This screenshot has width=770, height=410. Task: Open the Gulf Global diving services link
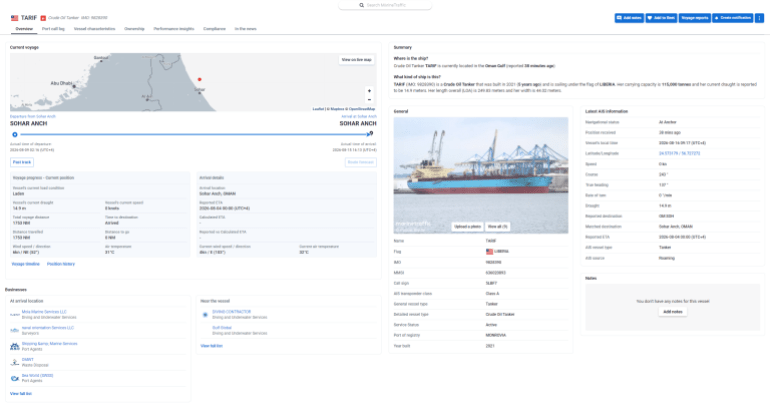tap(222, 328)
